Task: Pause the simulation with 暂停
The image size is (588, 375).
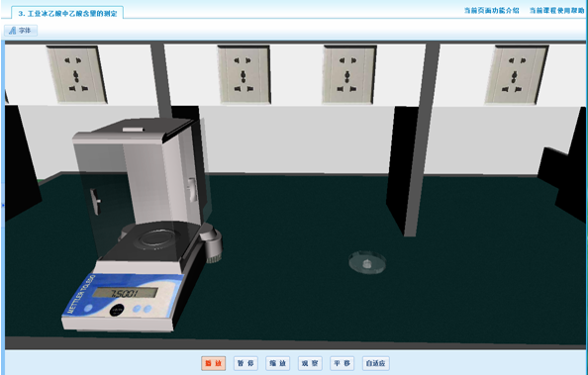Action: (245, 363)
